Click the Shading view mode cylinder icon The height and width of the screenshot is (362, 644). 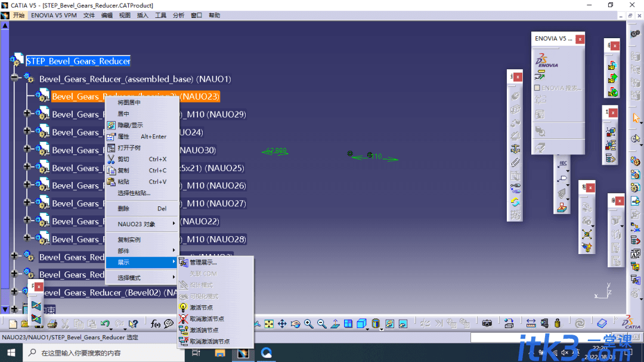point(376,324)
